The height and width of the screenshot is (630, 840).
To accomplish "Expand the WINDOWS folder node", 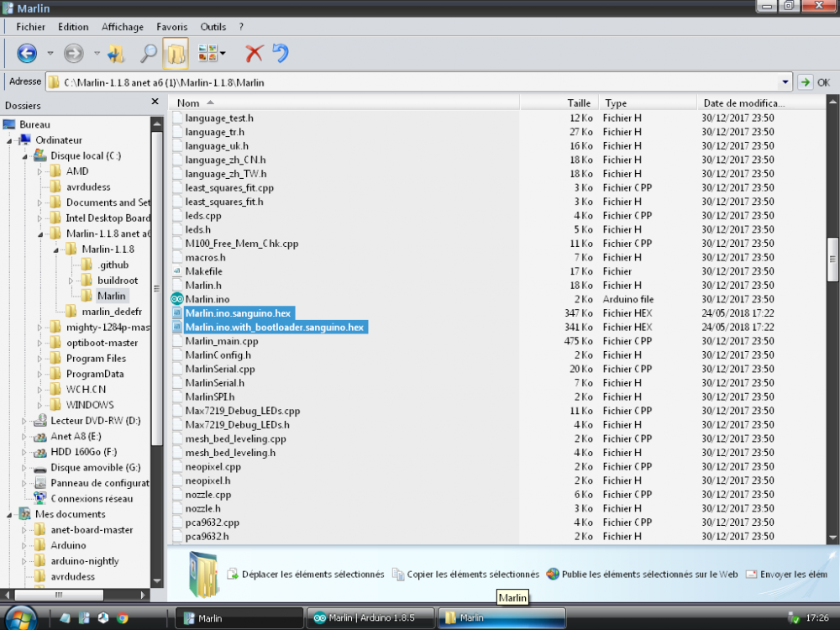I will tap(39, 405).
